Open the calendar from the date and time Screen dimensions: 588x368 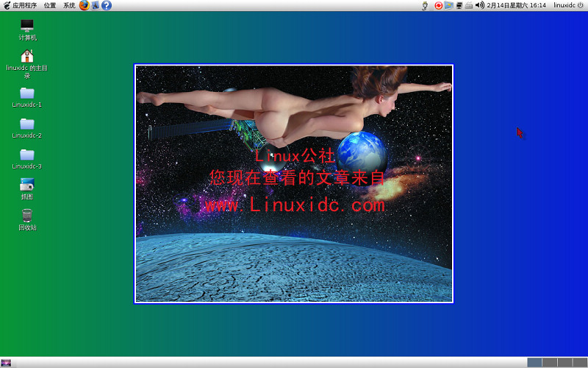517,5
